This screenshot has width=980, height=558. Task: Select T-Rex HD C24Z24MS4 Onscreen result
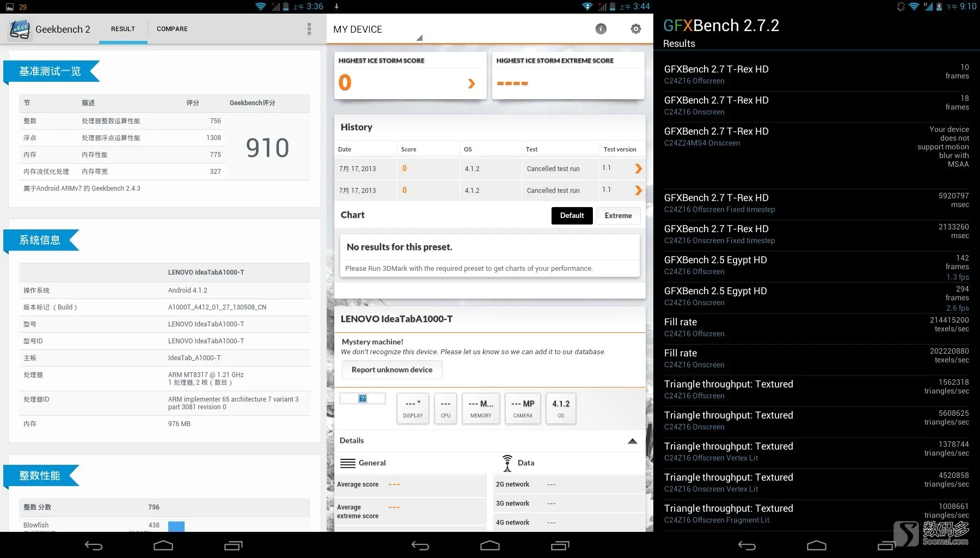tap(817, 155)
